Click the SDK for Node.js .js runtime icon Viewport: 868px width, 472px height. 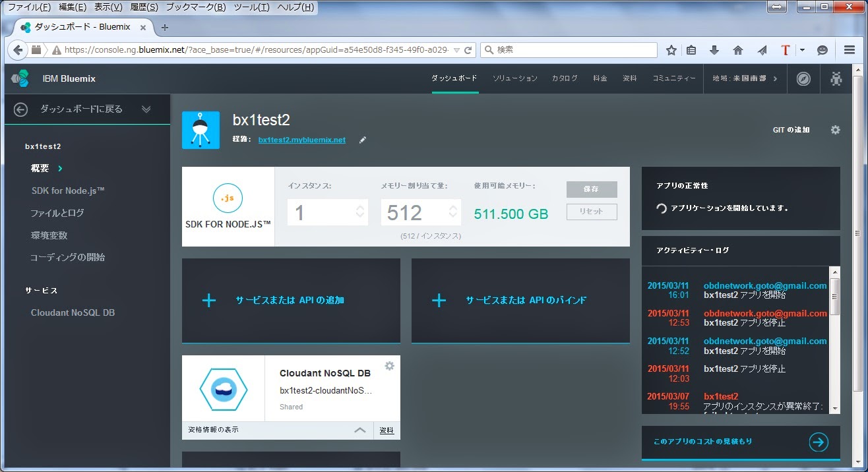click(228, 197)
